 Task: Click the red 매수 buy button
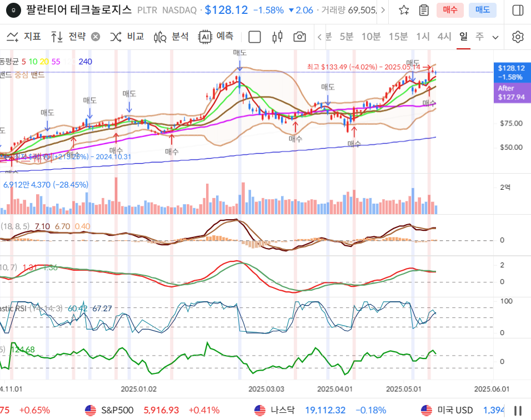coord(450,10)
